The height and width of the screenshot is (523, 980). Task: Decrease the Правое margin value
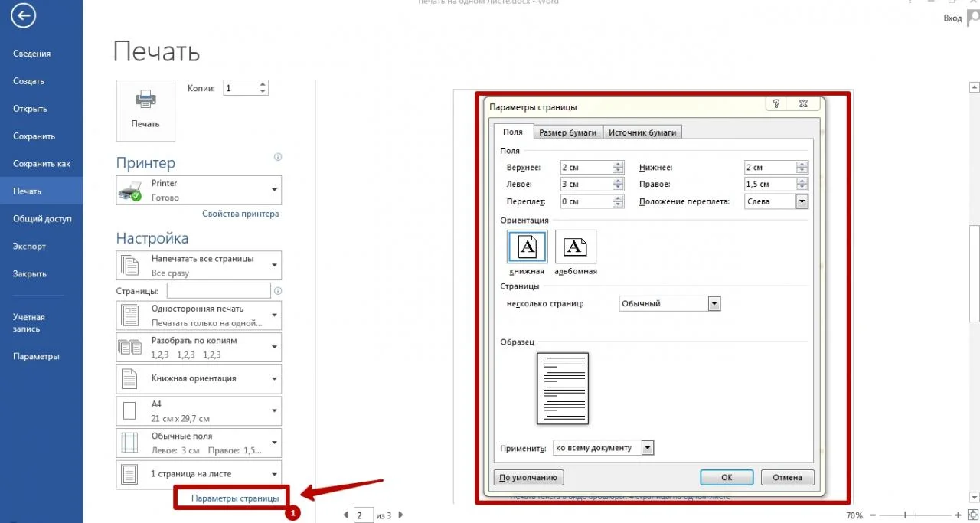802,188
